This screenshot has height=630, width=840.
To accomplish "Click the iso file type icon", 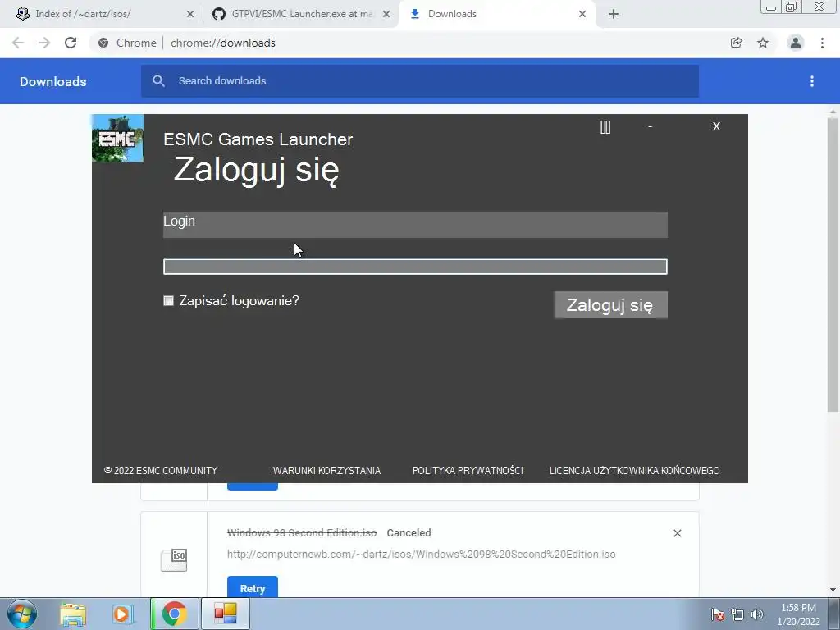I will coord(174,559).
